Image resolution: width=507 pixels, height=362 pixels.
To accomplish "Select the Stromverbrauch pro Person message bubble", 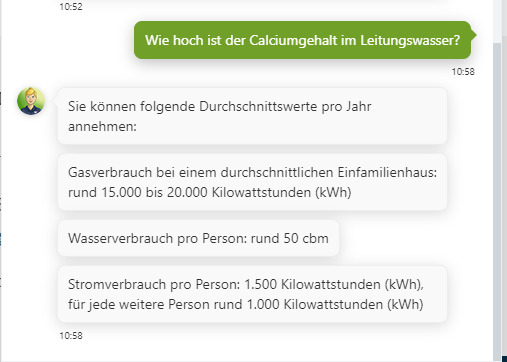I will pos(252,294).
